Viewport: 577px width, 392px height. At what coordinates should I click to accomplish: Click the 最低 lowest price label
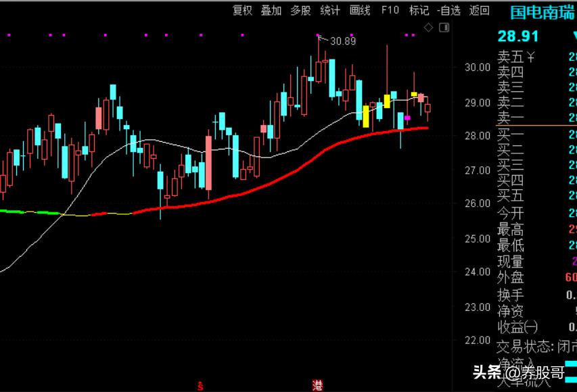click(511, 245)
